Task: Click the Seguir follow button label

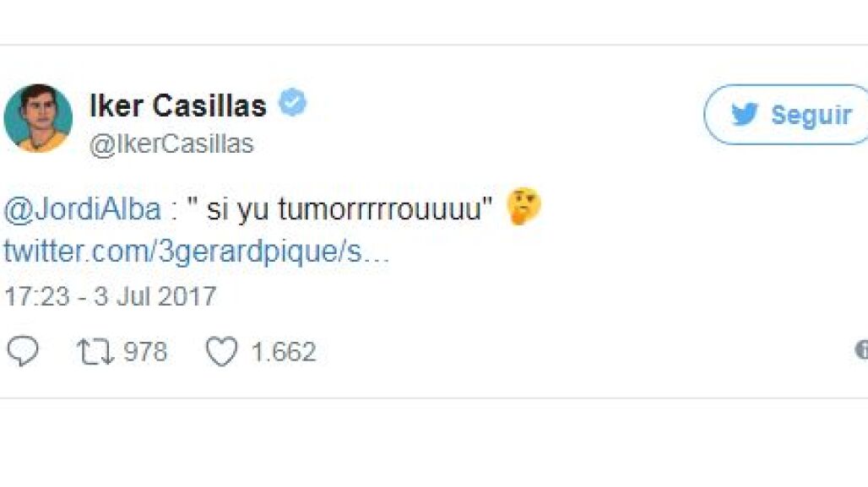Action: pyautogui.click(x=811, y=115)
